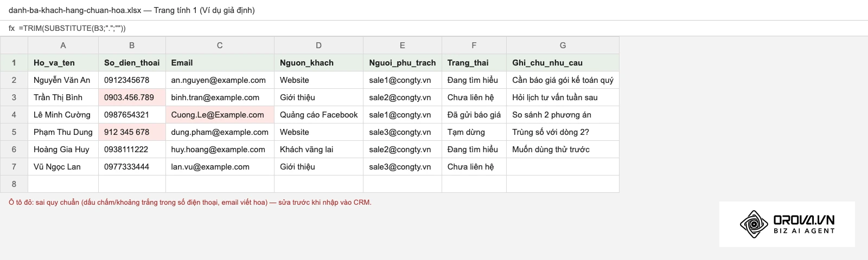Select Đang tìm hiểu in Hoàng Gia Huy row
This screenshot has width=868, height=260.
tap(474, 149)
